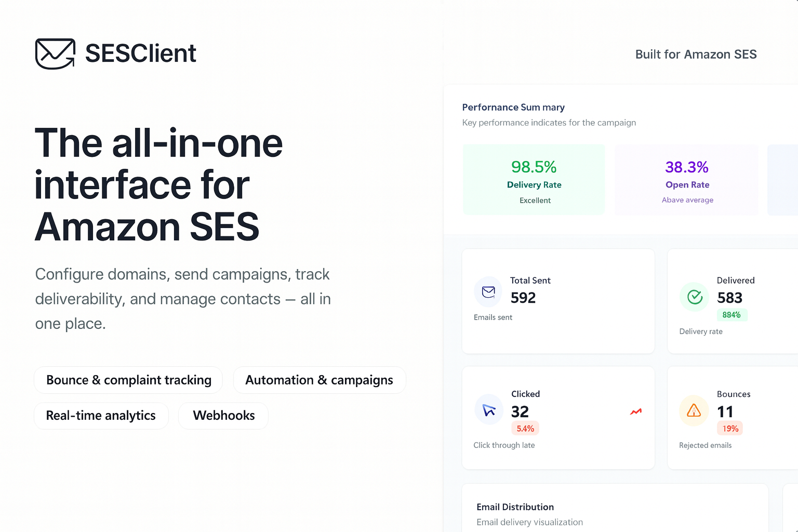Click the red trend arrow icon
This screenshot has height=532, width=798.
[x=636, y=411]
